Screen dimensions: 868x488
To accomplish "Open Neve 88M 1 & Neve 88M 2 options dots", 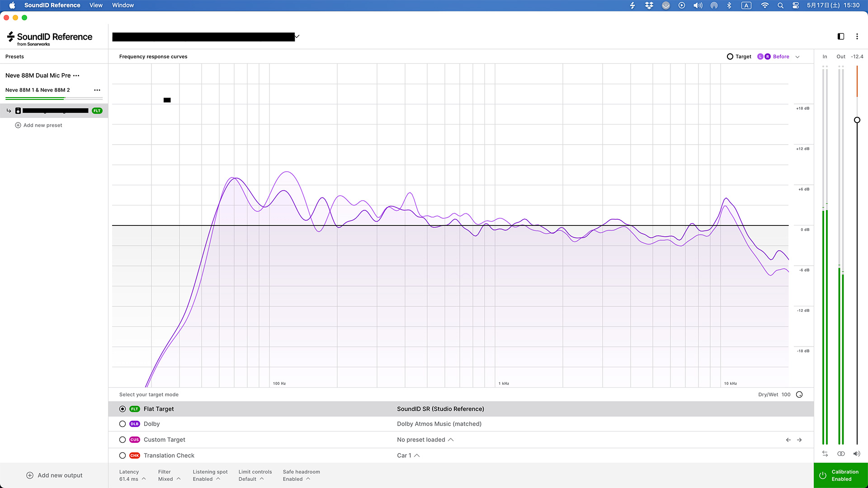I will [97, 90].
